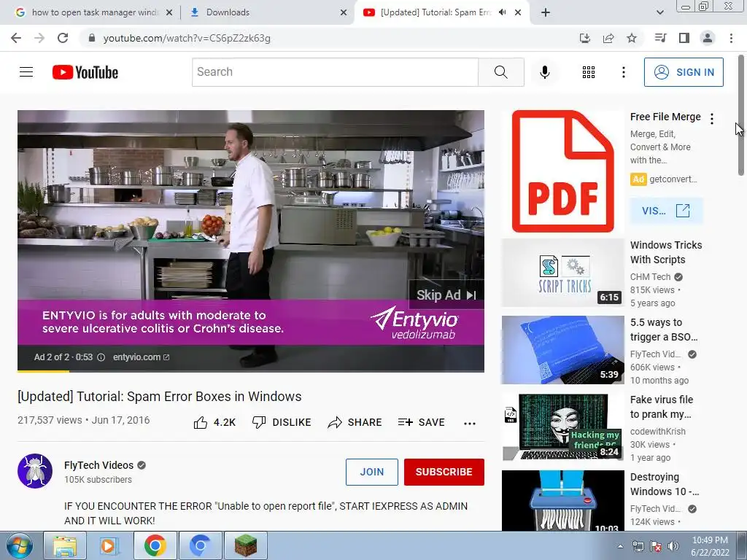Click the ad info icon beside 0:53
Screen dimensions: 747x560
[x=101, y=357]
